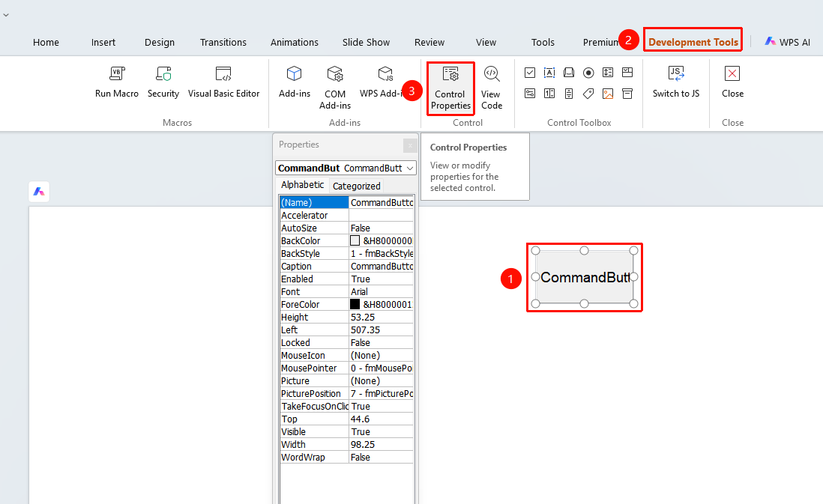Viewport: 823px width, 504px height.
Task: Click the Font value Arial
Action: tap(382, 291)
